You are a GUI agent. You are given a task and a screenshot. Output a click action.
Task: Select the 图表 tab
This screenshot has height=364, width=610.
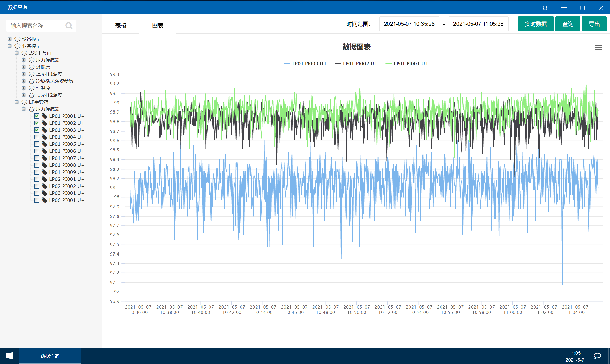(158, 26)
